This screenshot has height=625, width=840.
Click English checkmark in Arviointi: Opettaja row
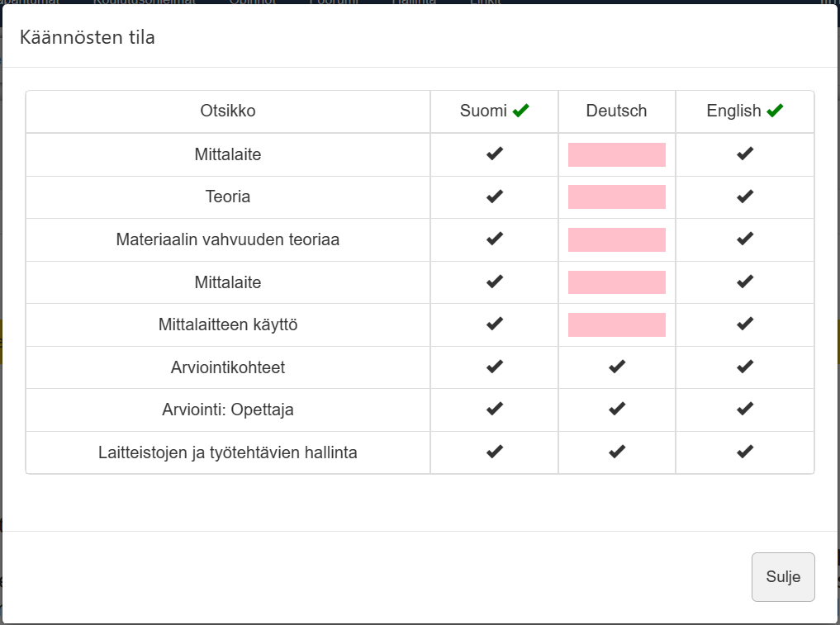[x=745, y=409]
